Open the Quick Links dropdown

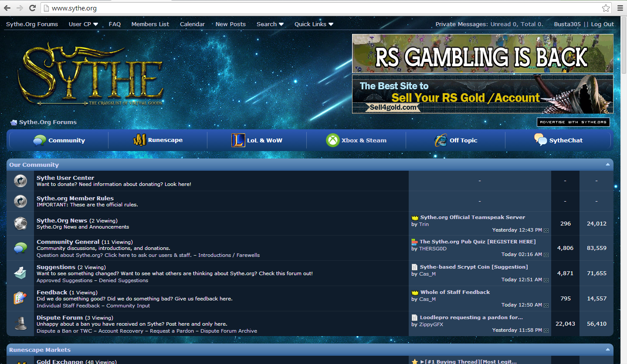coord(314,24)
